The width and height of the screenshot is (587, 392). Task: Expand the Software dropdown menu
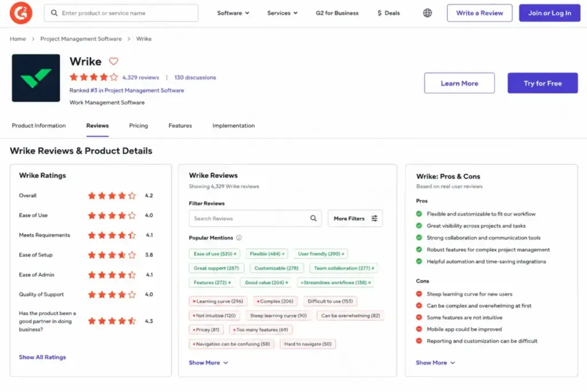pos(233,13)
